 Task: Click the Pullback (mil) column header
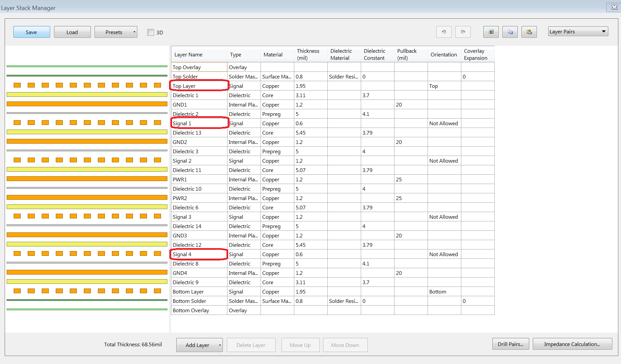[411, 54]
